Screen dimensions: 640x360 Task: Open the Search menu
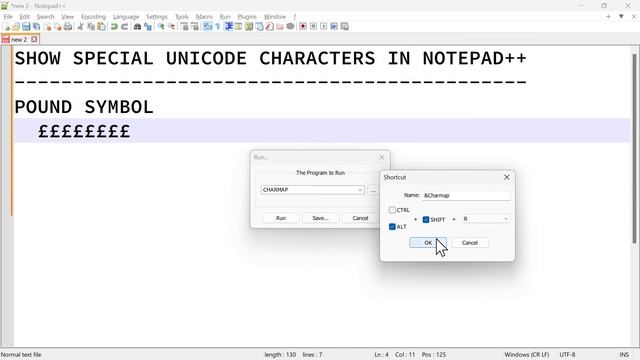pos(45,17)
